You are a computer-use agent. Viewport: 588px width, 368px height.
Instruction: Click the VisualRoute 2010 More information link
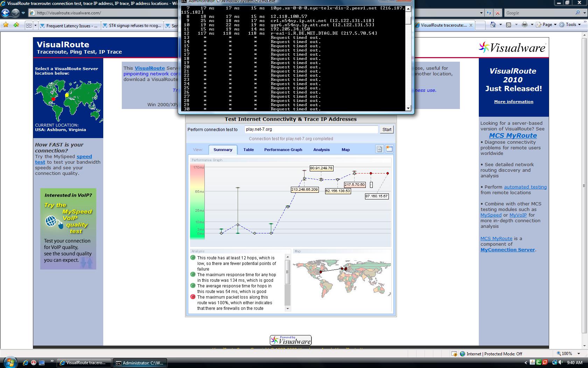(513, 102)
